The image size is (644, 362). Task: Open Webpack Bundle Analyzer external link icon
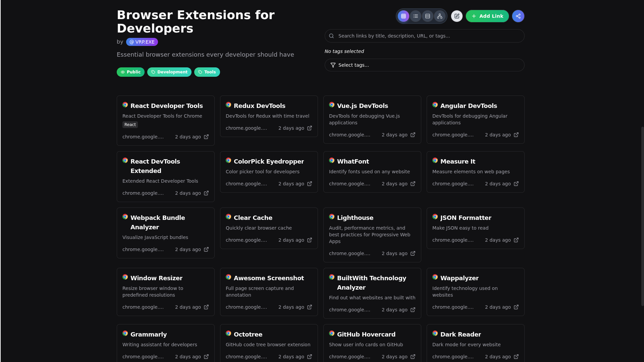pyautogui.click(x=206, y=249)
